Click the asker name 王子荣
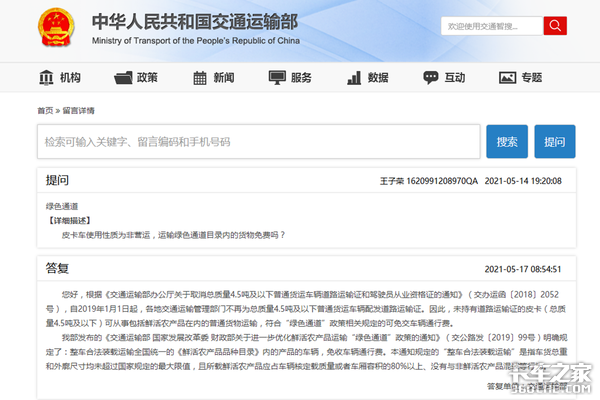Viewport: 600px width, 400px height. pos(392,181)
